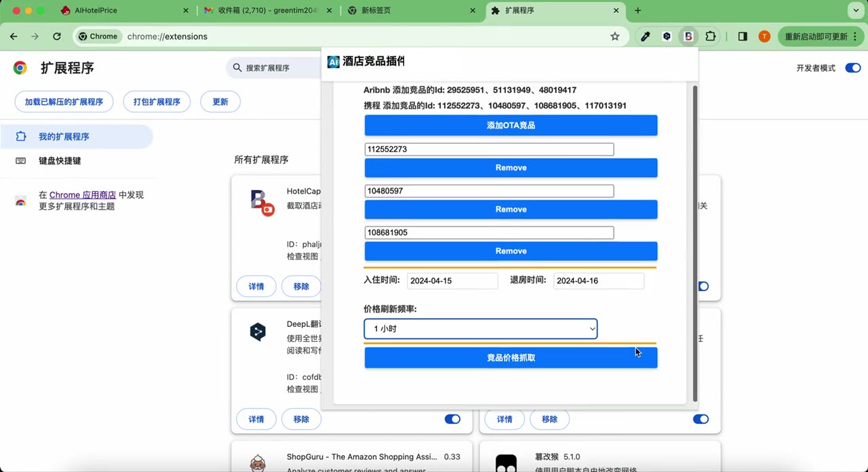Open 详情 for the HotelCap extension
This screenshot has height=472, width=868.
tap(256, 286)
